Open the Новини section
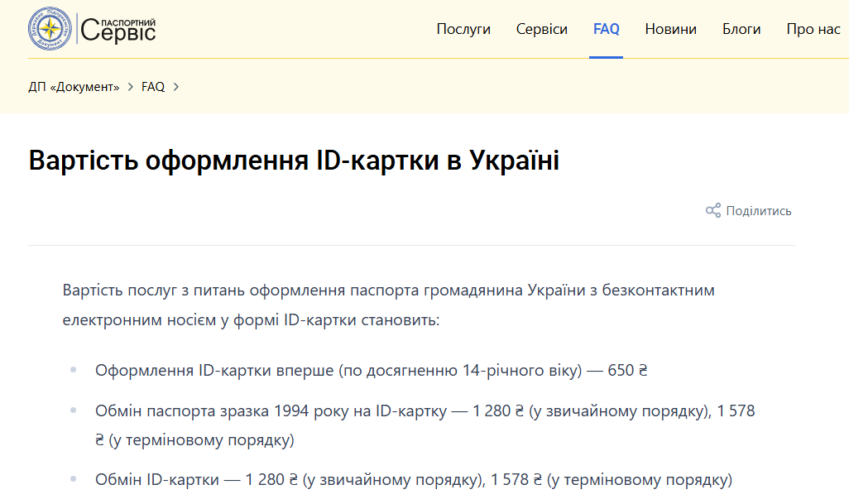Screen dimensions: 849x504 click(x=670, y=28)
